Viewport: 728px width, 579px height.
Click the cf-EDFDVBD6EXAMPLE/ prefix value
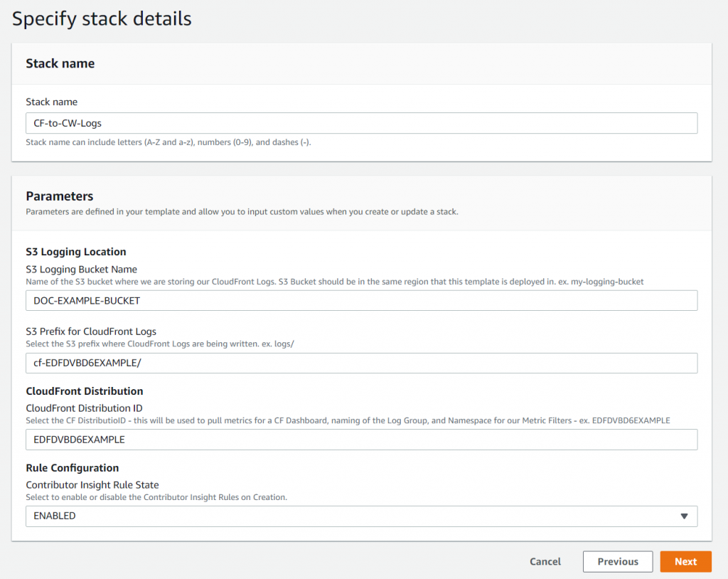click(86, 363)
